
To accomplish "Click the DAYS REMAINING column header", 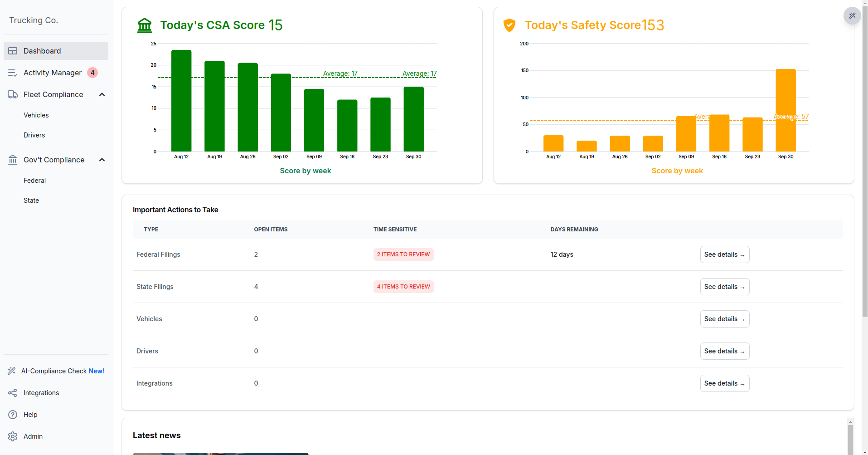I will point(574,230).
